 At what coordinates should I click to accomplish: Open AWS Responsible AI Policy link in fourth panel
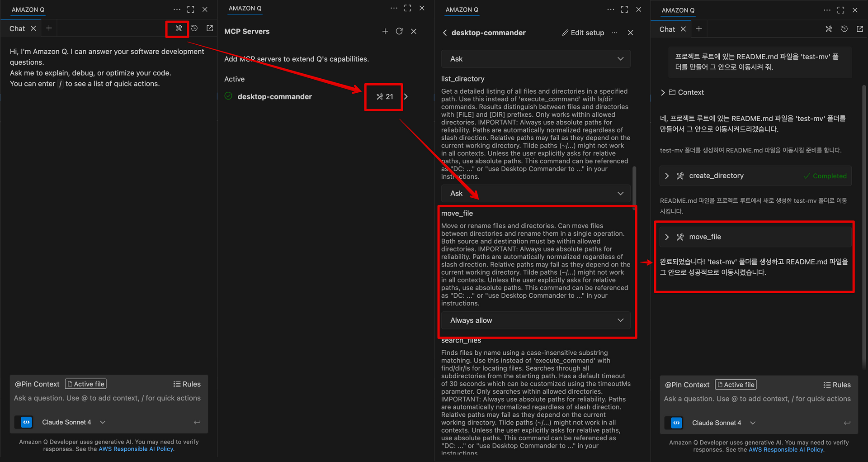click(x=786, y=450)
